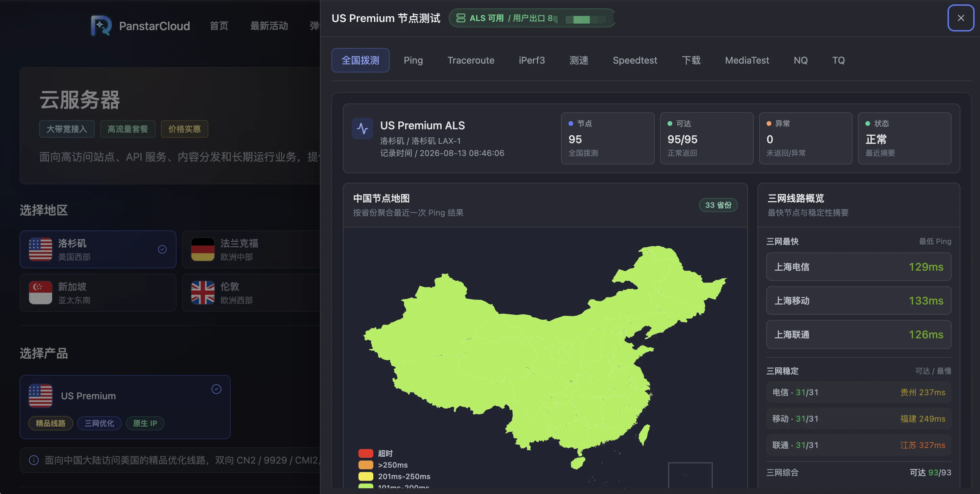Click the 三网优化 tag
Screen dimensions: 980x494
(99, 423)
